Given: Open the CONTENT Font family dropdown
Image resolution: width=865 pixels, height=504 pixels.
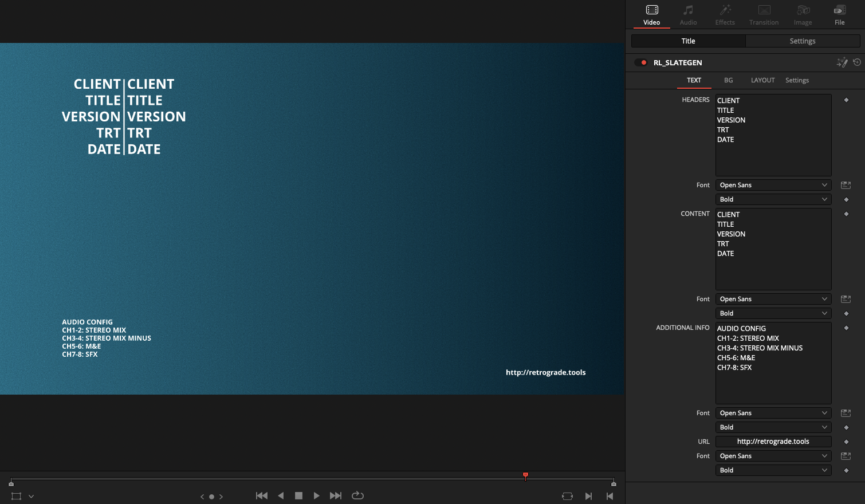Looking at the screenshot, I should pos(773,299).
